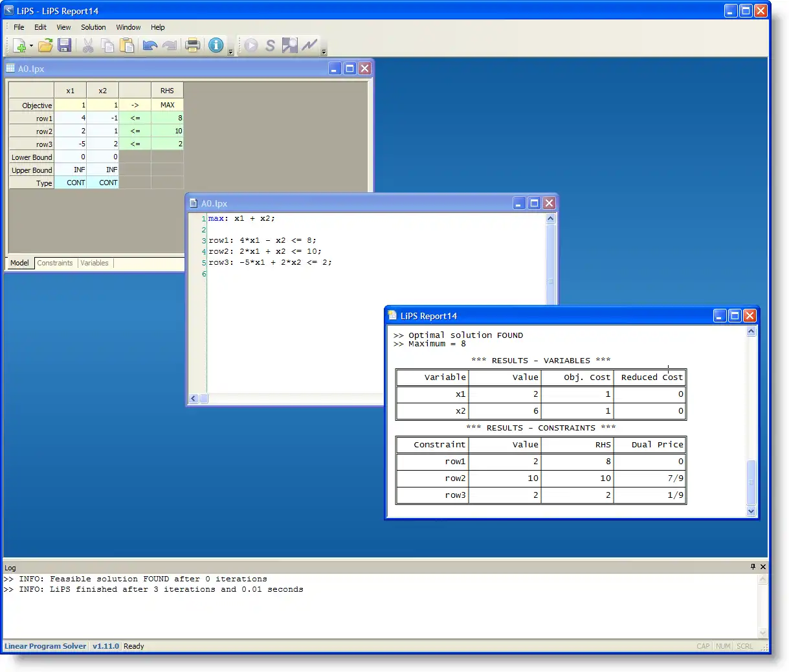The width and height of the screenshot is (789, 672).
Task: Expand the solver toolbar overflow options arrow
Action: [324, 52]
